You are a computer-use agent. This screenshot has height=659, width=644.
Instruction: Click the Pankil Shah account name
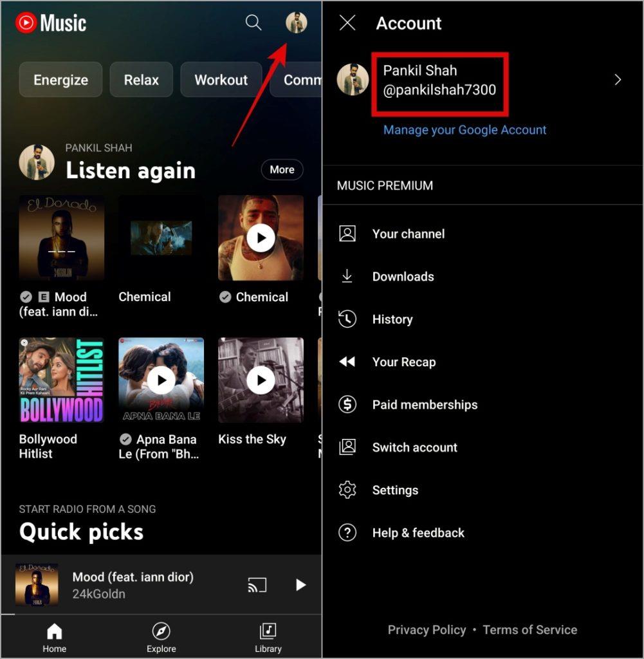point(419,70)
